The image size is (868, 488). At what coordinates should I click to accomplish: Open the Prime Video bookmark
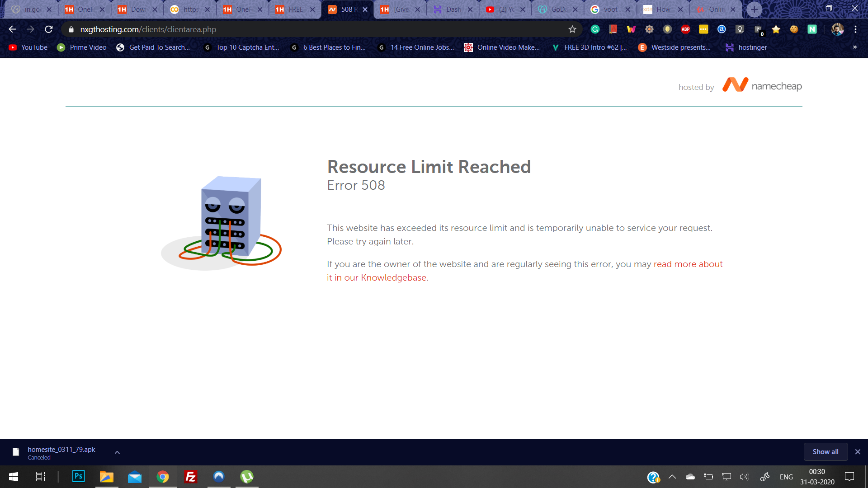(82, 47)
